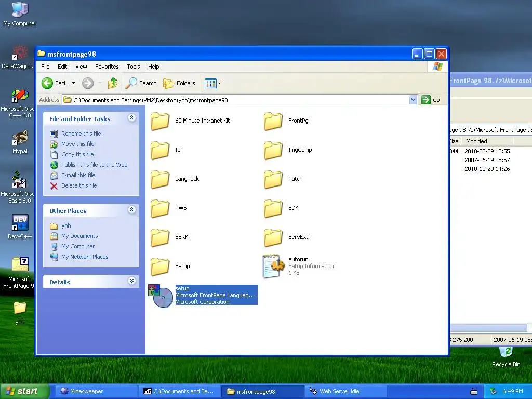
Task: Select the Microsoft FrontPage 98 archive icon
Action: coord(19,272)
